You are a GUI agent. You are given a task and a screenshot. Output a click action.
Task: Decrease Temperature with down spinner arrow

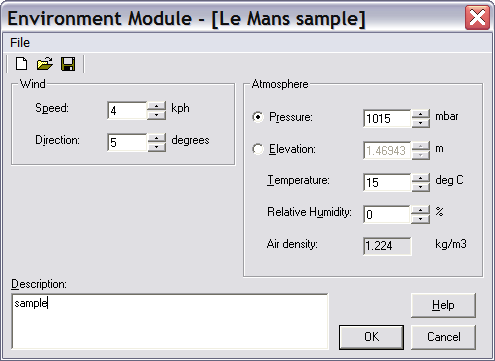click(x=420, y=187)
